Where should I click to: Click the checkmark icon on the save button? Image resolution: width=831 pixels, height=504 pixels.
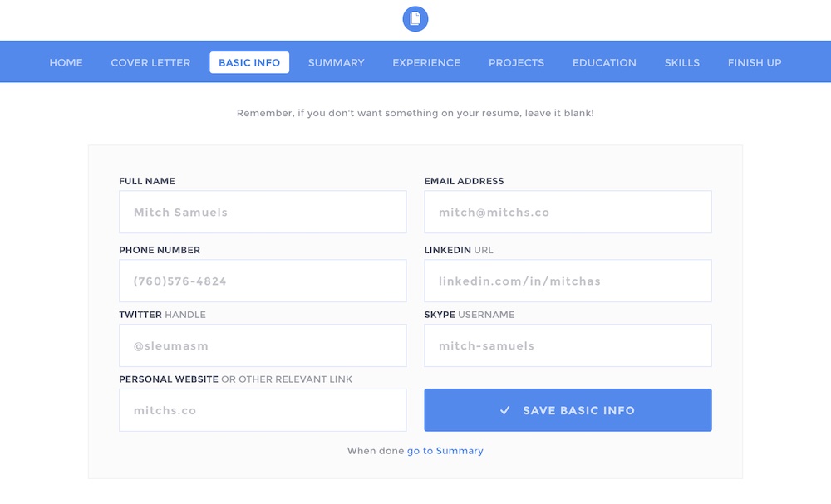click(x=504, y=410)
